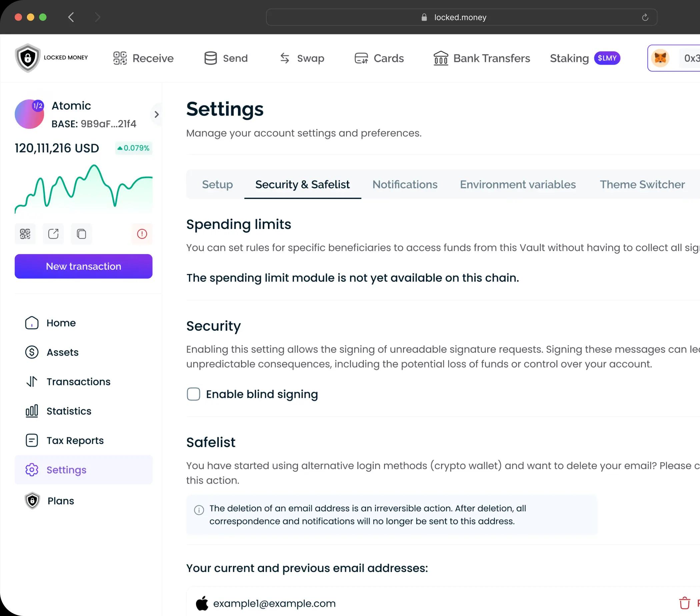700x616 pixels.
Task: Click the MetaMask fox account icon
Action: pyautogui.click(x=661, y=58)
